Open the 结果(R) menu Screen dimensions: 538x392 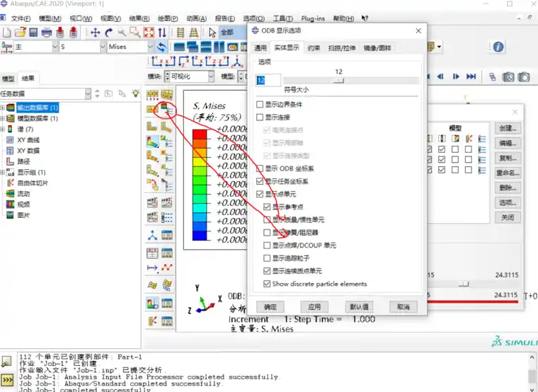[139, 18]
